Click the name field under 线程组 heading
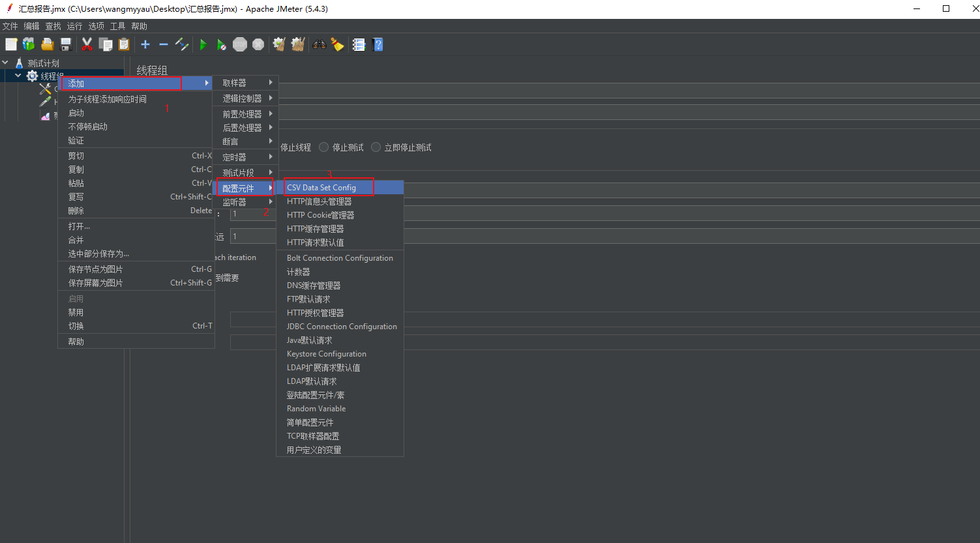The width and height of the screenshot is (980, 543). click(629, 91)
